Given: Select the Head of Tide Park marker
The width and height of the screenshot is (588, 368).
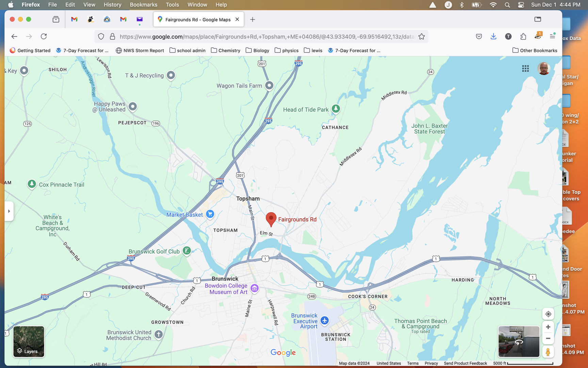Looking at the screenshot, I should point(336,109).
